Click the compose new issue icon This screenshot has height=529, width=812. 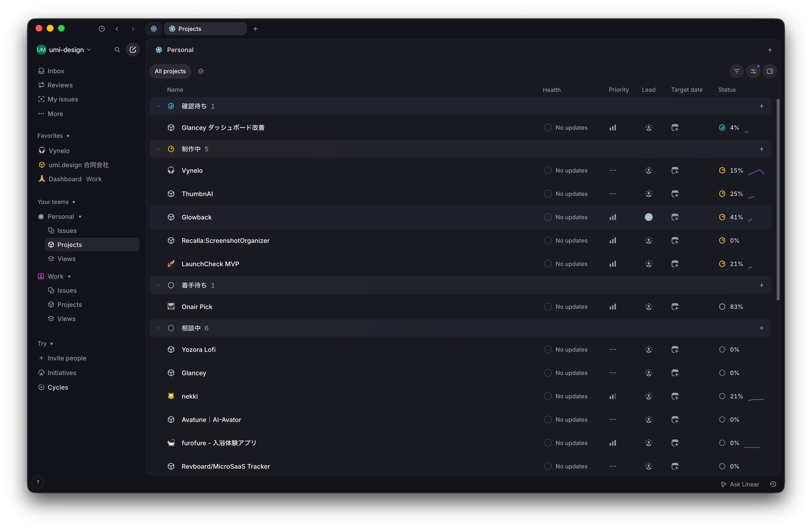pos(133,50)
